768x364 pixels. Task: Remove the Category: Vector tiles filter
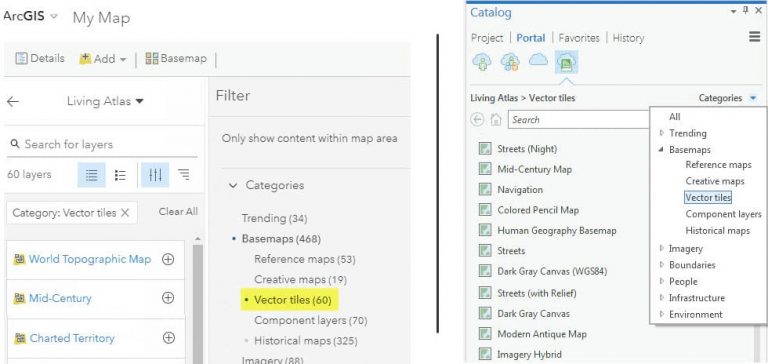[125, 213]
